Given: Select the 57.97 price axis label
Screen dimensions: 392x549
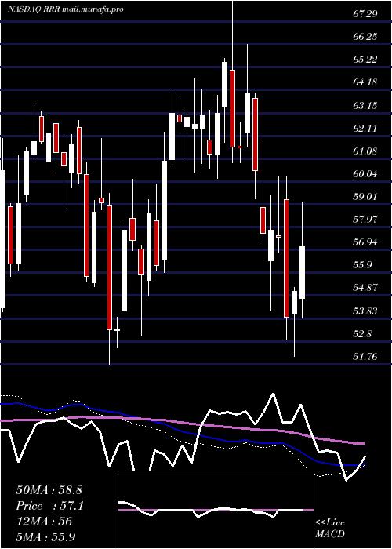Looking at the screenshot, I should pyautogui.click(x=365, y=220).
